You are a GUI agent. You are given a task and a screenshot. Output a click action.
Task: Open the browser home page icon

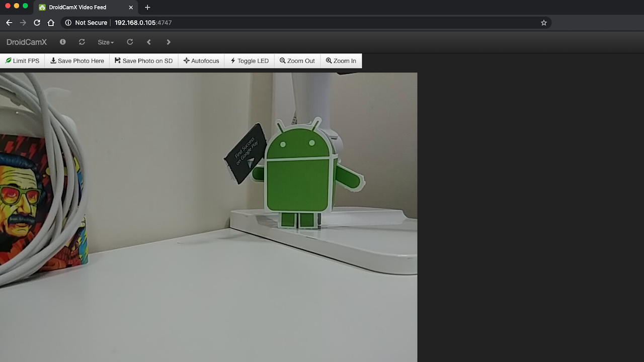(51, 23)
